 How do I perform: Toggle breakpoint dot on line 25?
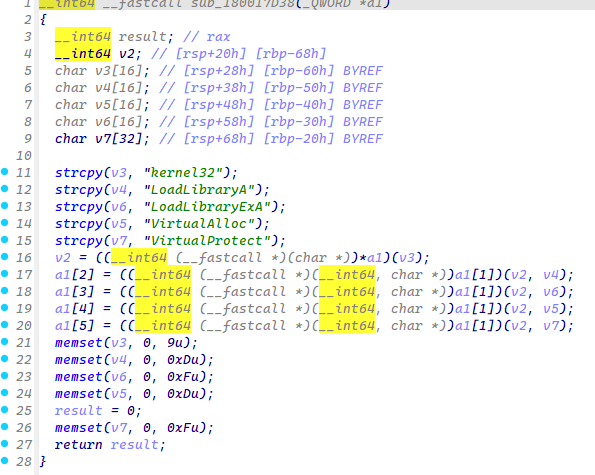click(5, 410)
